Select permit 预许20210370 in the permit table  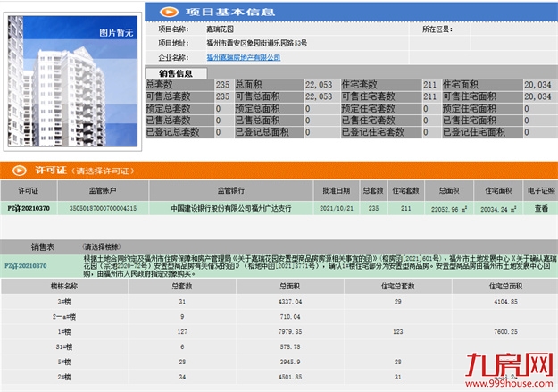coord(29,208)
